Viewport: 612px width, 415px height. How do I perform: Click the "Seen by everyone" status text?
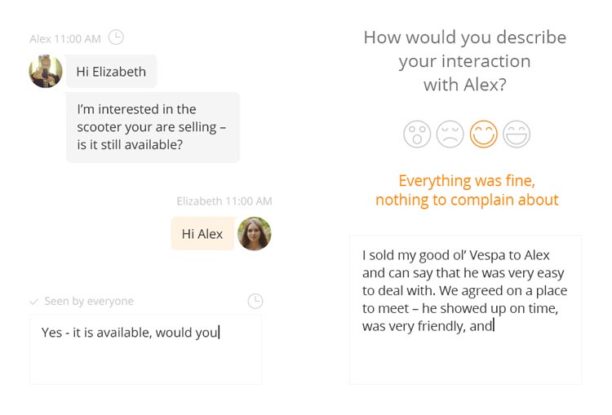pos(89,301)
